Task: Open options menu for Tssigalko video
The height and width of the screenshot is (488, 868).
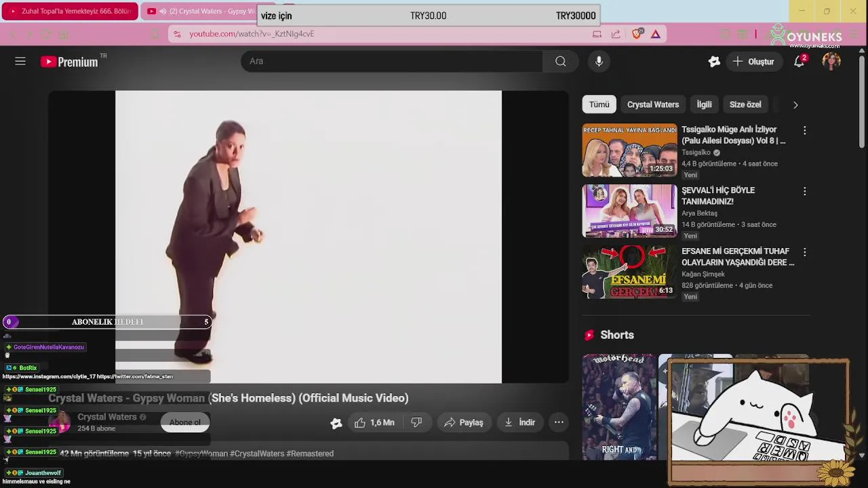Action: (x=805, y=130)
